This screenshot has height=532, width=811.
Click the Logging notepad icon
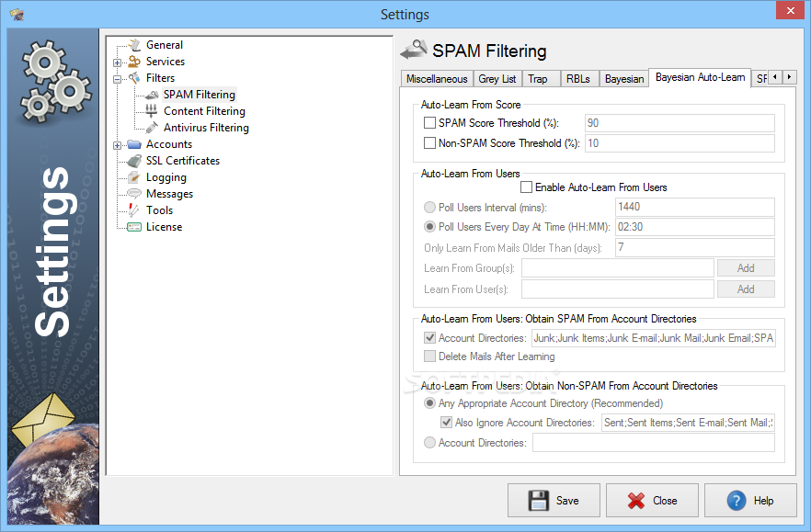click(x=134, y=177)
